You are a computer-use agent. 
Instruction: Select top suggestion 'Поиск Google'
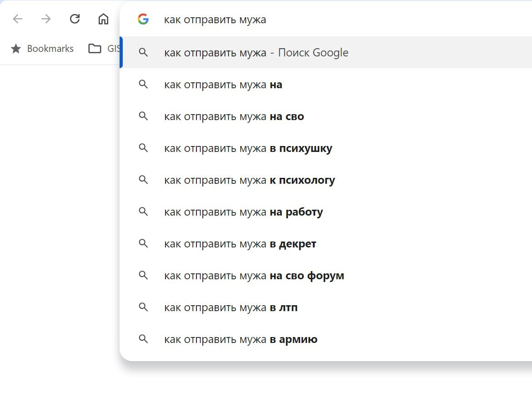pyautogui.click(x=256, y=53)
